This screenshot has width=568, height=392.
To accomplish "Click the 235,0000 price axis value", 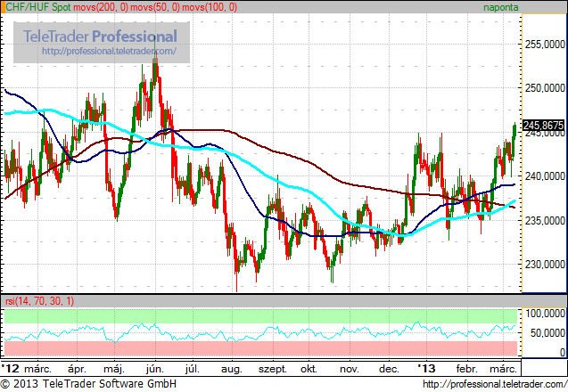I will 545,220.
